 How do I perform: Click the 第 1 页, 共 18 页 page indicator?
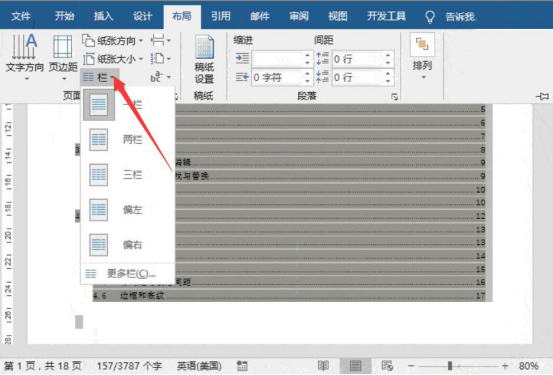pyautogui.click(x=43, y=366)
